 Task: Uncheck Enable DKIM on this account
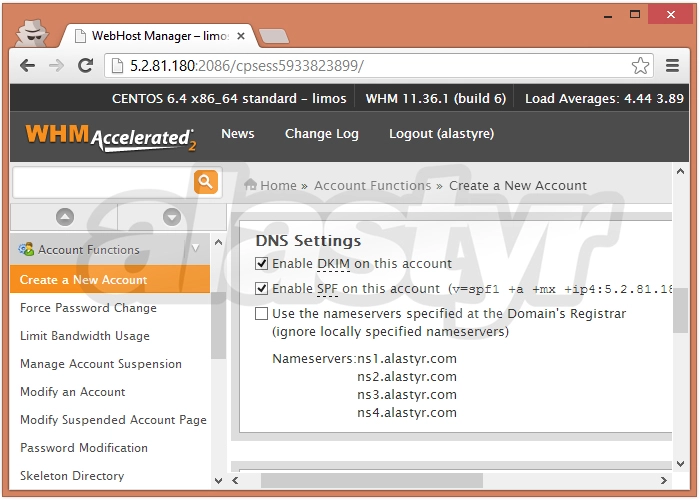[x=262, y=264]
